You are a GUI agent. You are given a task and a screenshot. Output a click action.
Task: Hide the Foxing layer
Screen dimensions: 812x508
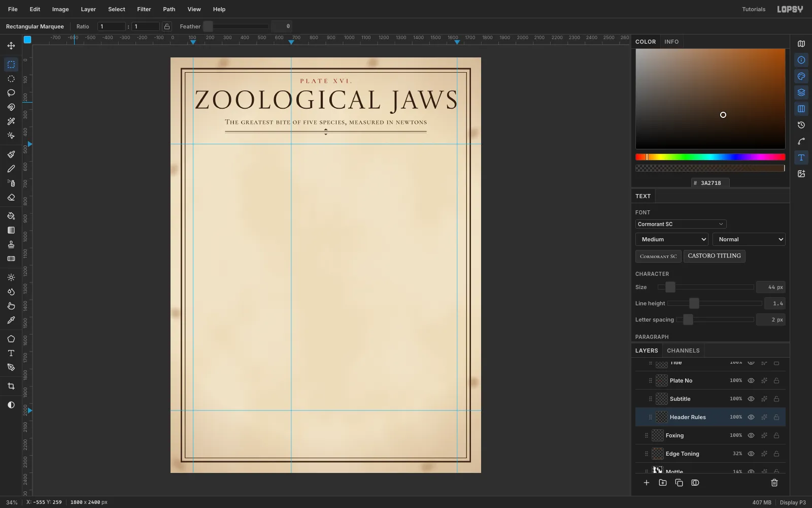[x=751, y=435]
